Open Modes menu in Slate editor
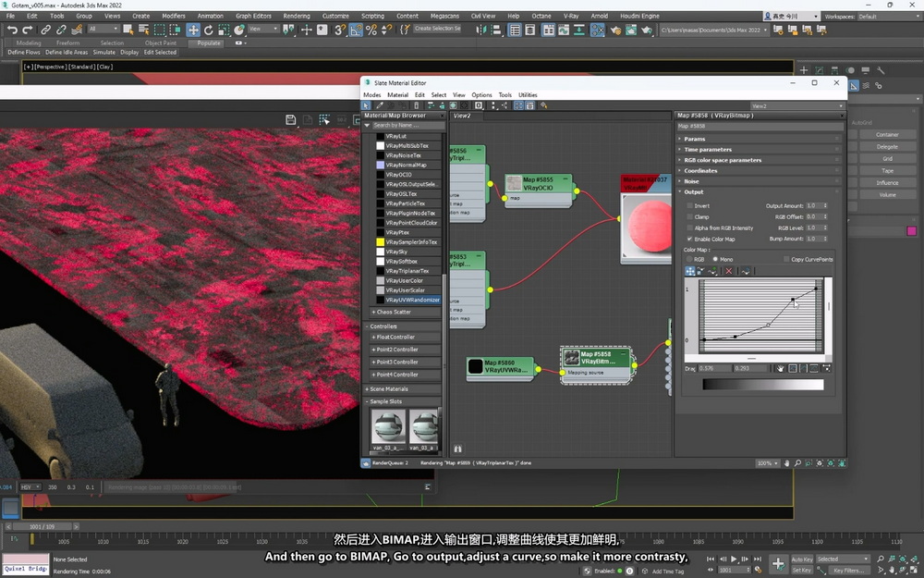 pyautogui.click(x=371, y=95)
